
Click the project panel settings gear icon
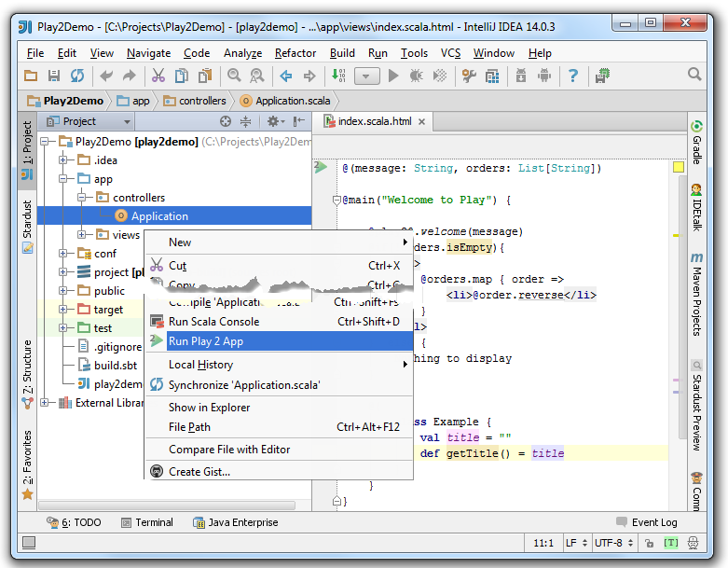click(x=274, y=121)
